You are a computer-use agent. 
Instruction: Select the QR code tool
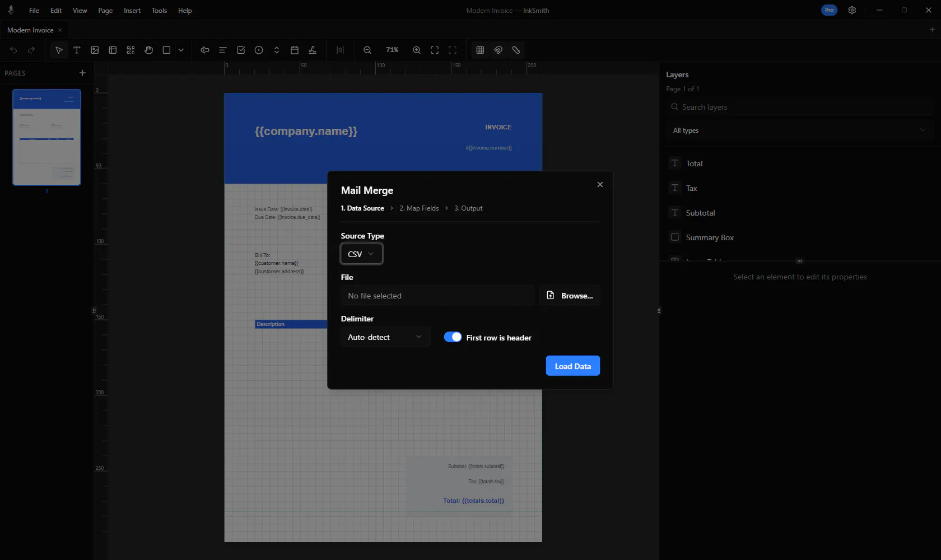click(x=131, y=50)
